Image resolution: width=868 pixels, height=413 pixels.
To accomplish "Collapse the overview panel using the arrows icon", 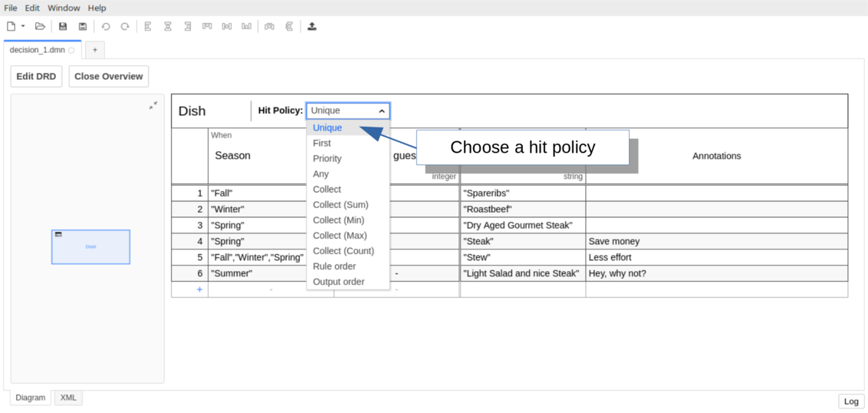I will (153, 105).
